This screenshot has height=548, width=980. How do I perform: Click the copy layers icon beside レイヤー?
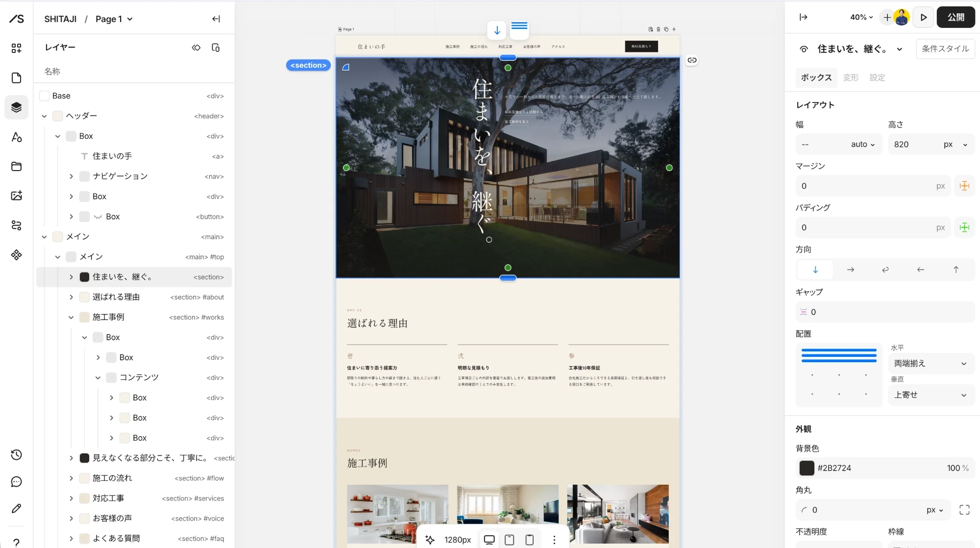[216, 48]
